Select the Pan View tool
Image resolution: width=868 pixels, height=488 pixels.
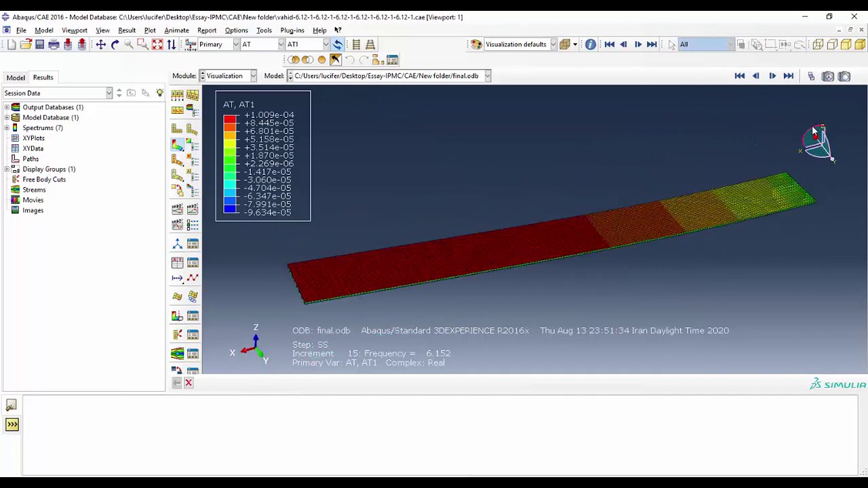point(100,45)
